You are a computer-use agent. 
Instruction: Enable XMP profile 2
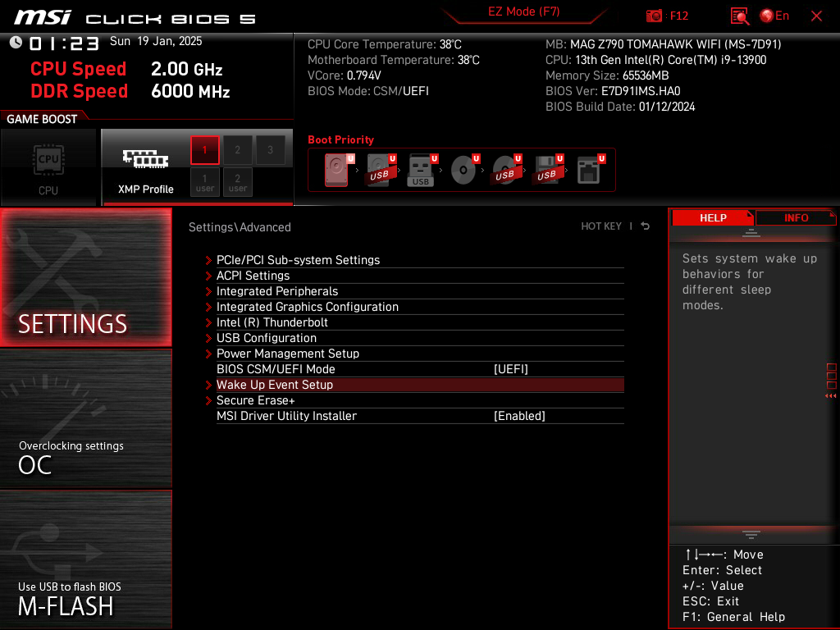(237, 150)
